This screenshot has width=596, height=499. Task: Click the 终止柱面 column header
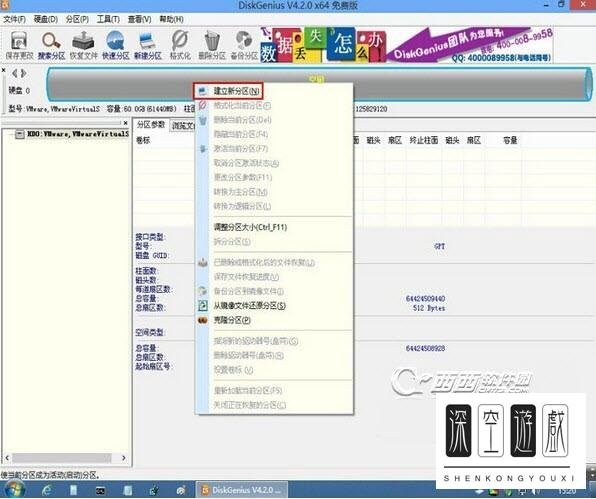click(423, 140)
